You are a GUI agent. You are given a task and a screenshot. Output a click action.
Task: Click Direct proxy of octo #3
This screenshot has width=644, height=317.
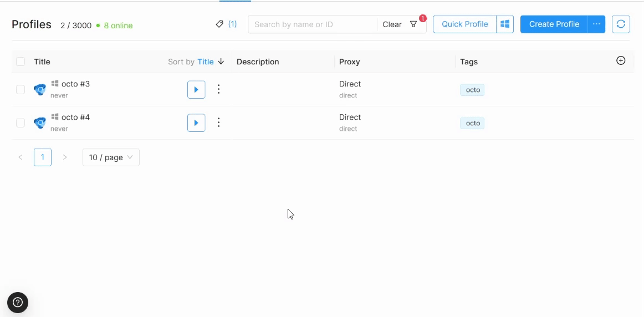pyautogui.click(x=350, y=84)
